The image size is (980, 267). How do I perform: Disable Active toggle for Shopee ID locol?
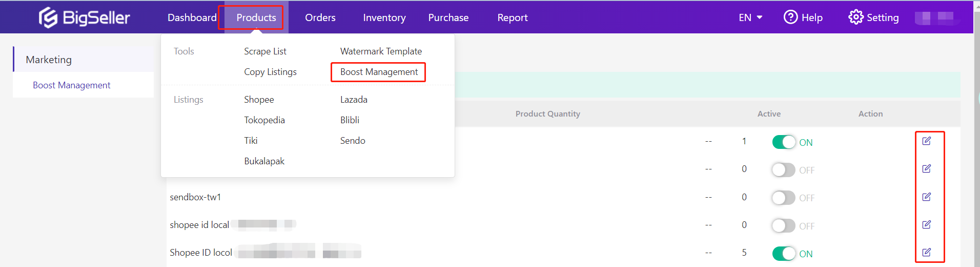coord(784,254)
